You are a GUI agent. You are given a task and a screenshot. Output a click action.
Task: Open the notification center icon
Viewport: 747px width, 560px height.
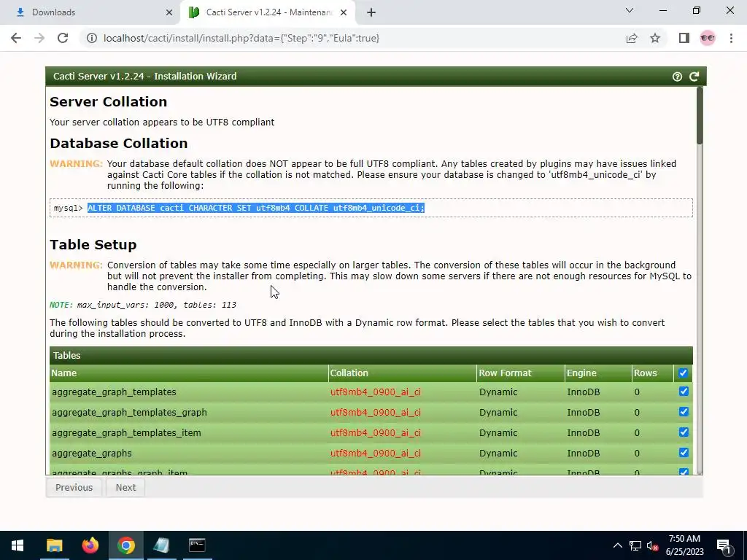point(724,545)
